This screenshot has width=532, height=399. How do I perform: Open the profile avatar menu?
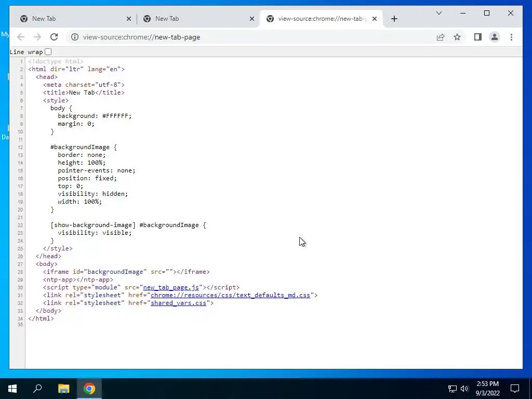pyautogui.click(x=495, y=37)
